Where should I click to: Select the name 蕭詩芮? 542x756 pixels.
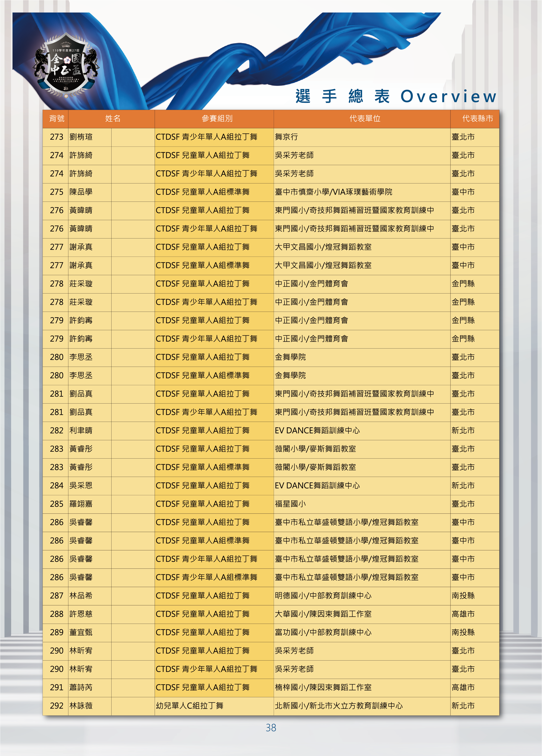[81, 687]
